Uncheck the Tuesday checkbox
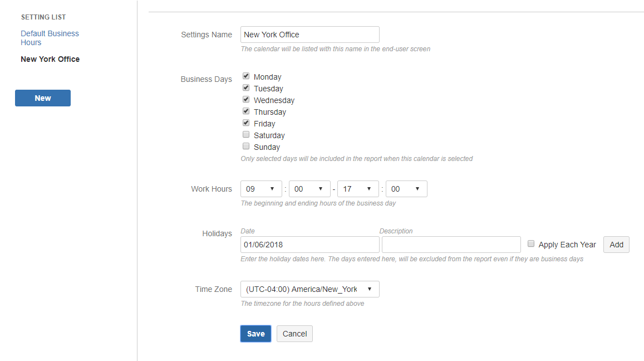644x361 pixels. [x=246, y=88]
